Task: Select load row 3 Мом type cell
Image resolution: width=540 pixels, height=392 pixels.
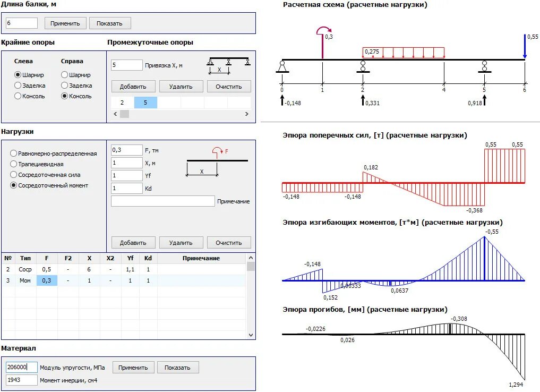Action: [x=25, y=281]
